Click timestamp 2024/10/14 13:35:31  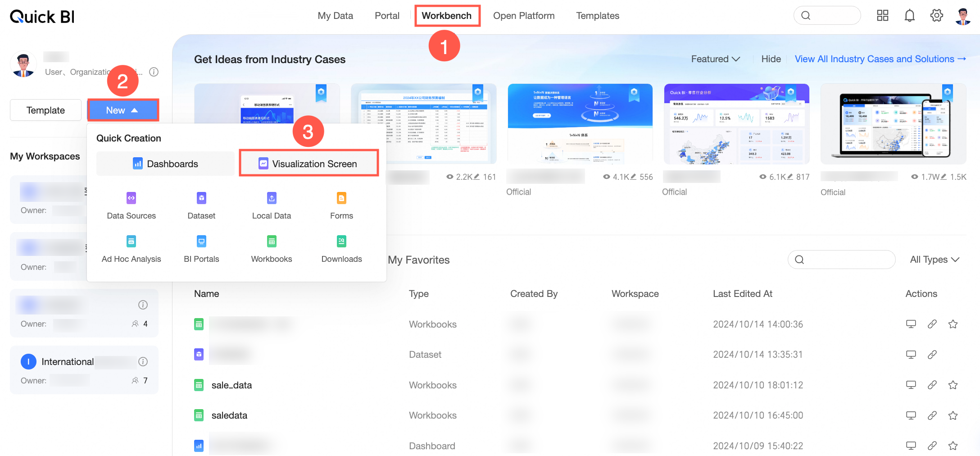pyautogui.click(x=758, y=355)
